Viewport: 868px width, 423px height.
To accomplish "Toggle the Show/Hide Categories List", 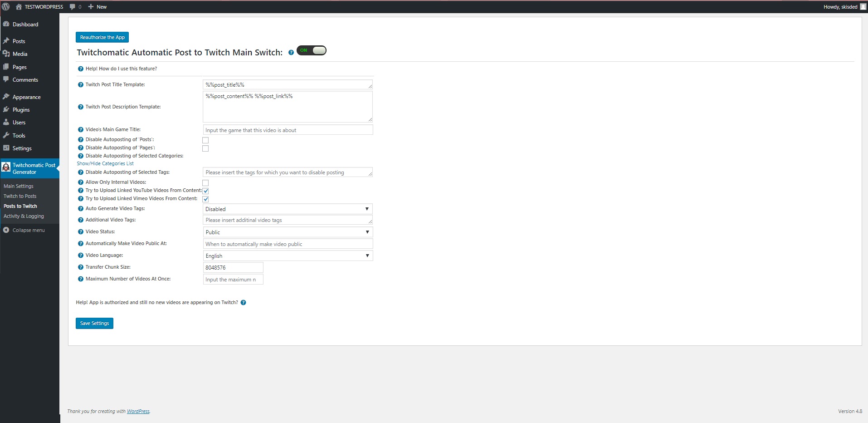I will [x=105, y=163].
